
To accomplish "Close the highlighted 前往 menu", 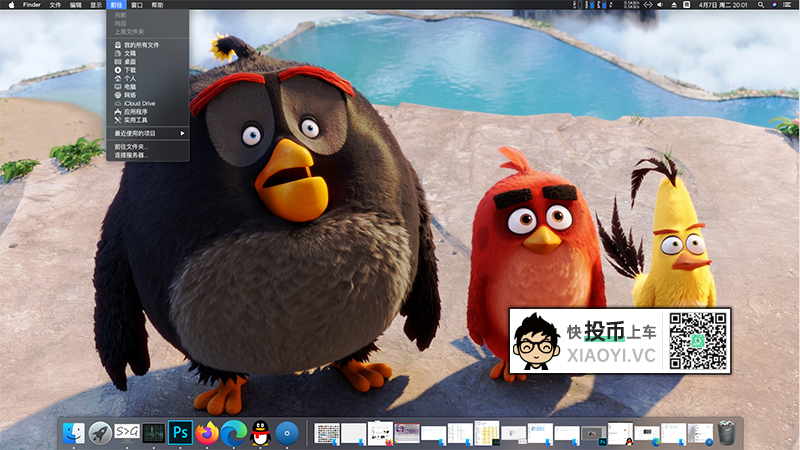I will [116, 5].
